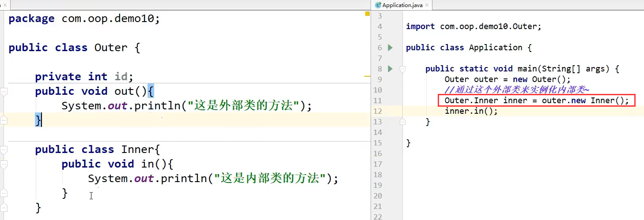Image resolution: width=644 pixels, height=220 pixels.
Task: Run the Application class from the line 6 gutter icon
Action: [x=390, y=48]
